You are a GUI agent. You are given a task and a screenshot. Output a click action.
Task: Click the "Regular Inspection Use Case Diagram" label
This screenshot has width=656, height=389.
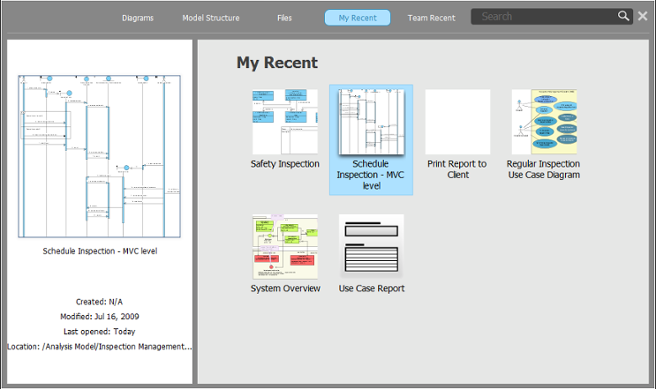[543, 169]
